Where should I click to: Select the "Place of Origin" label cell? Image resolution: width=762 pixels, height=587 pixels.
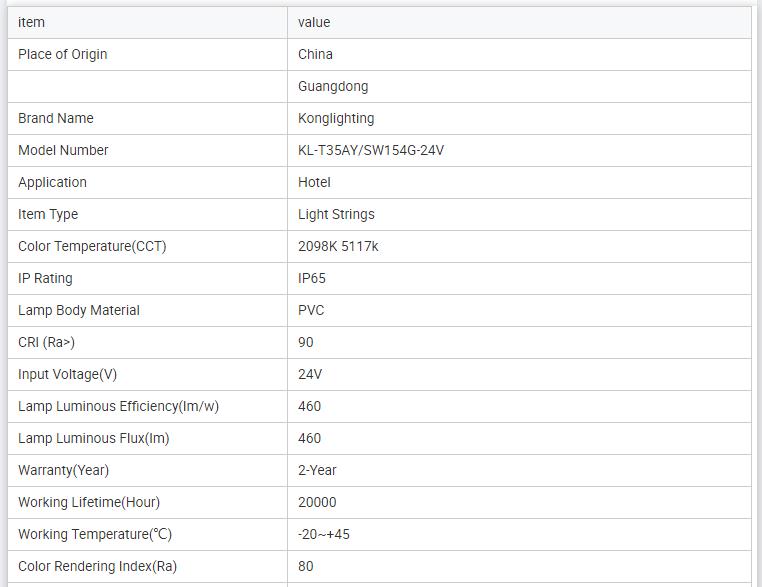63,54
